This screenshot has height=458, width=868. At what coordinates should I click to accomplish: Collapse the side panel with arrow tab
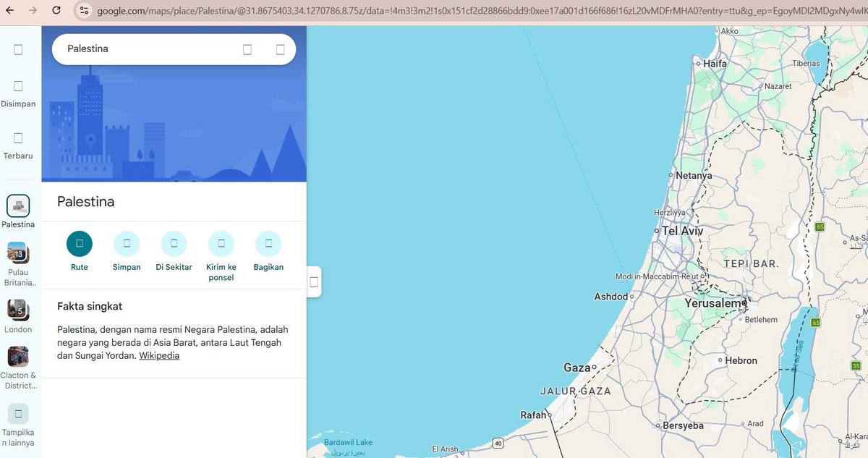(x=314, y=281)
